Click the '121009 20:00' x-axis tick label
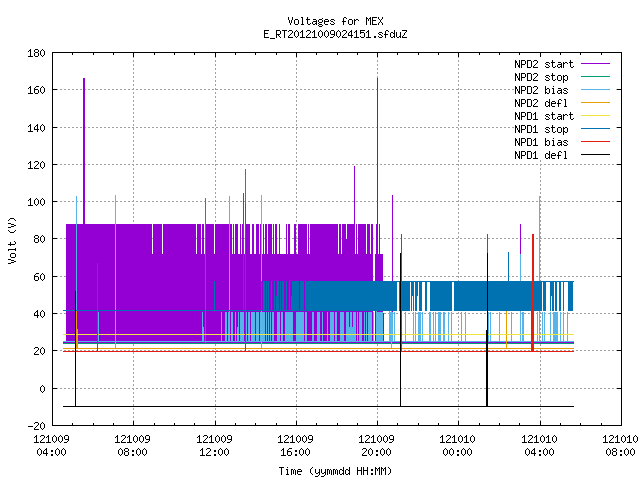 point(376,446)
